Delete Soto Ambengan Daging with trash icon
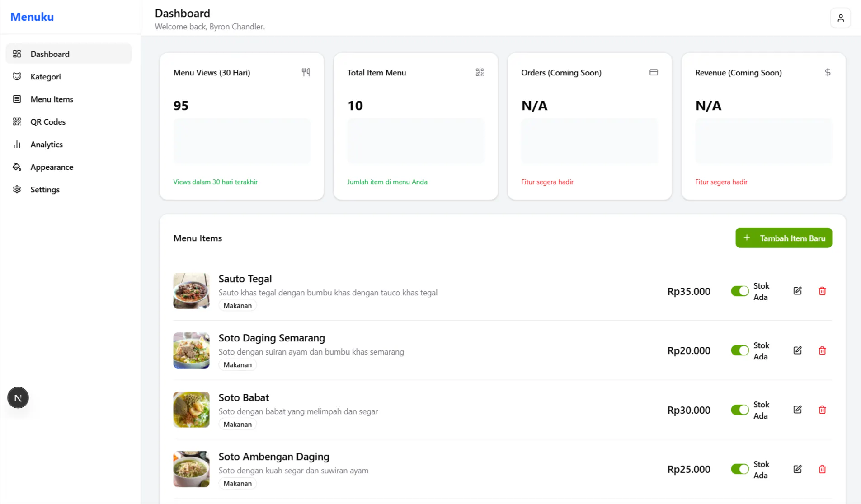Viewport: 861px width, 504px height. (x=822, y=469)
